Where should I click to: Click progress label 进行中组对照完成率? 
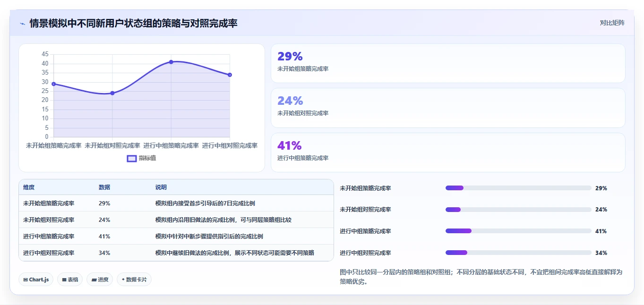pos(366,253)
